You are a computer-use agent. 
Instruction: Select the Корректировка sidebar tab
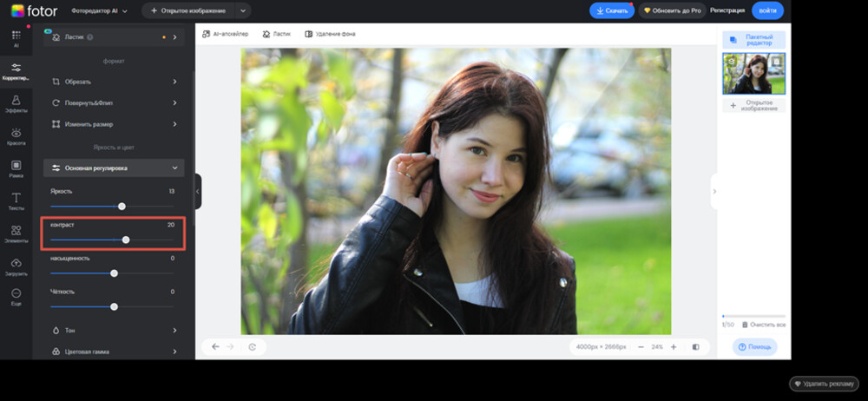16,72
